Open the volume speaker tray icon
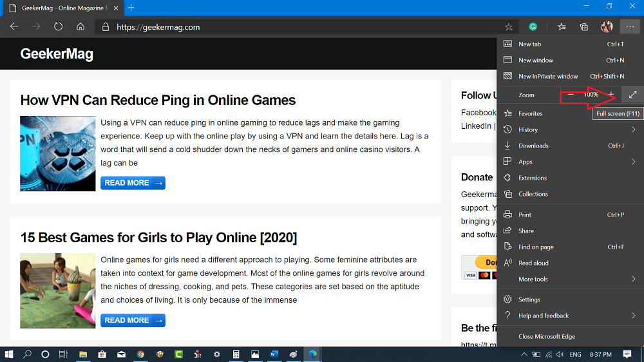This screenshot has width=644, height=362. tap(560, 354)
